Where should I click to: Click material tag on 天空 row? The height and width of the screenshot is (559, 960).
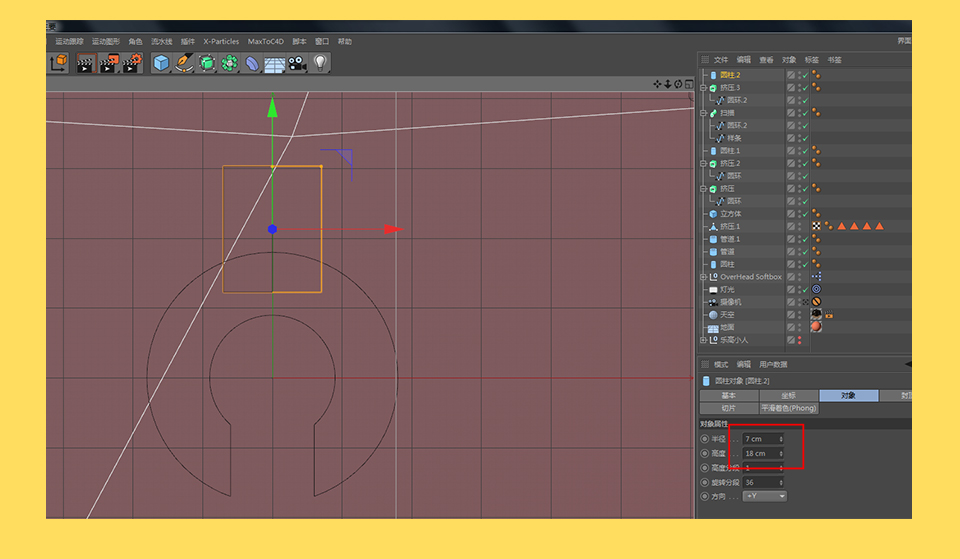(x=816, y=314)
